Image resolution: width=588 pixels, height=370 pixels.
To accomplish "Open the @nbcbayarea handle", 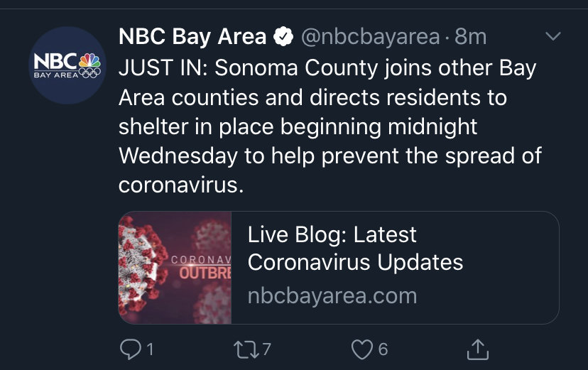I will coord(370,37).
